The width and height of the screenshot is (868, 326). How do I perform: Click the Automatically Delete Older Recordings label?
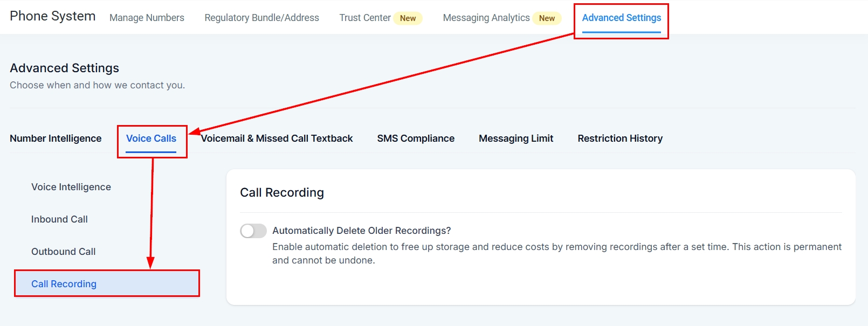(x=361, y=231)
